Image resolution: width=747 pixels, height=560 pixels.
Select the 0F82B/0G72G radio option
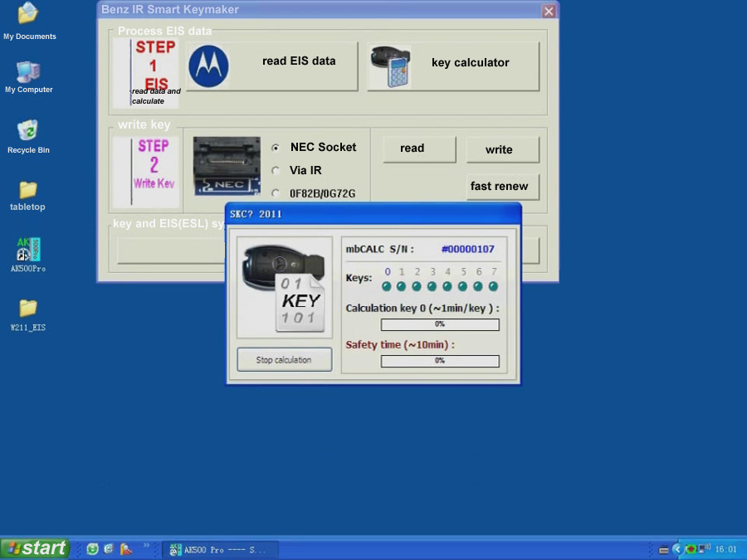275,193
